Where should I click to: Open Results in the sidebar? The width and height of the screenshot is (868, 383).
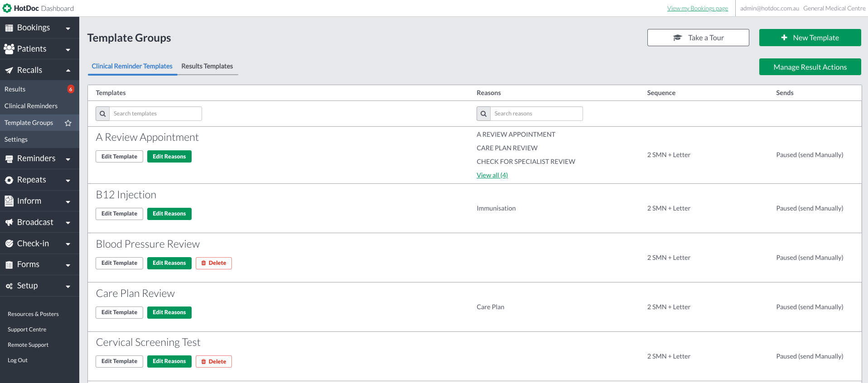click(x=39, y=89)
